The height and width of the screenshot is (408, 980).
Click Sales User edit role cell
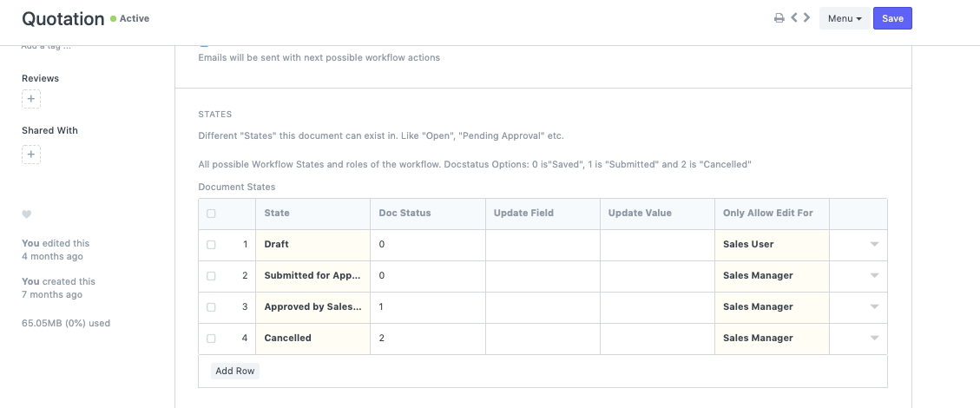tap(771, 245)
